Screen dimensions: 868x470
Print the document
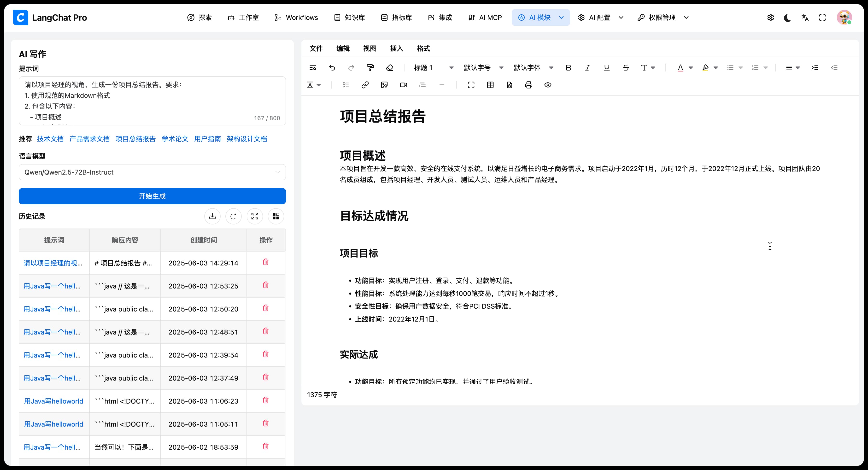[x=529, y=85]
